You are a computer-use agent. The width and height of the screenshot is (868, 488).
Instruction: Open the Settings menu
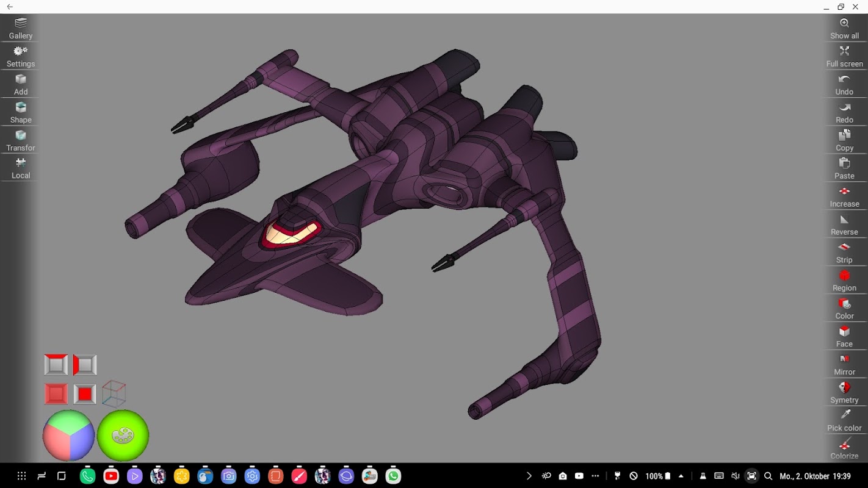[21, 56]
